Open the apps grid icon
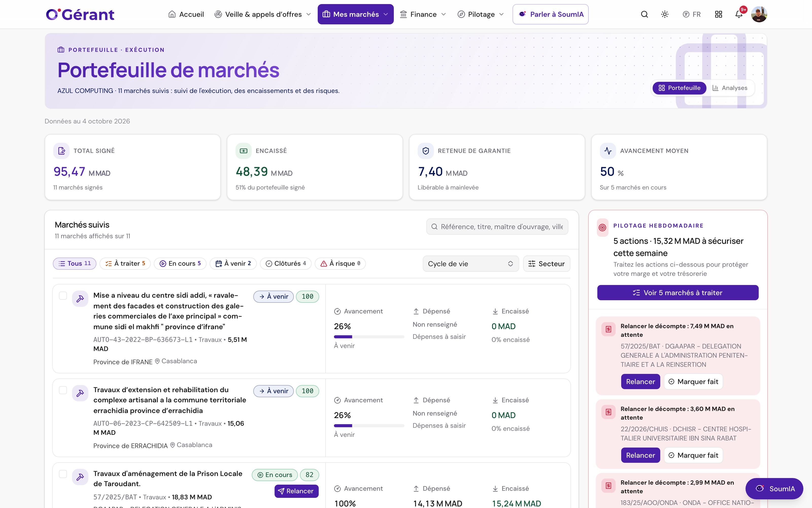 click(718, 14)
